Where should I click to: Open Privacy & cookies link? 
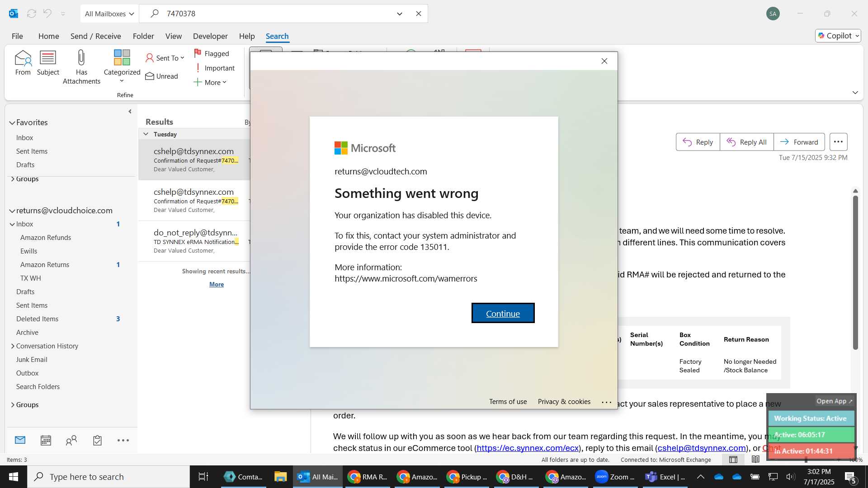[x=564, y=402]
